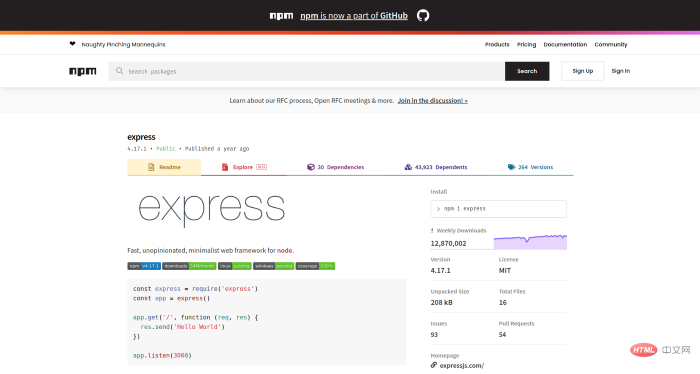This screenshot has width=700, height=374.
Task: Open the expressjs.com homepage link
Action: click(462, 366)
